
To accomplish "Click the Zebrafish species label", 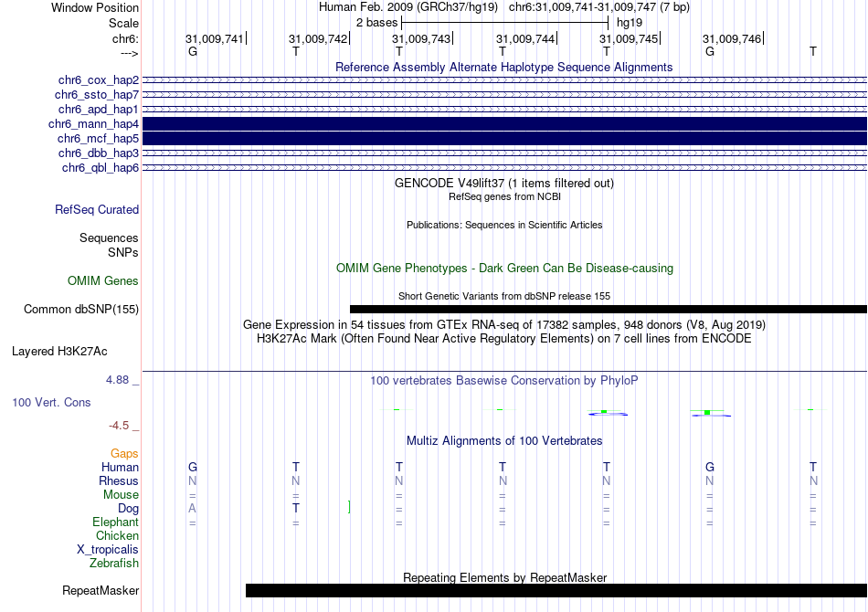I will tap(114, 563).
